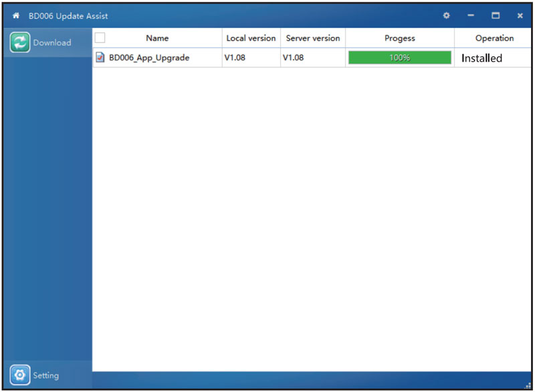Click the 100% green progress bar
Image resolution: width=535 pixels, height=392 pixels.
(x=400, y=58)
